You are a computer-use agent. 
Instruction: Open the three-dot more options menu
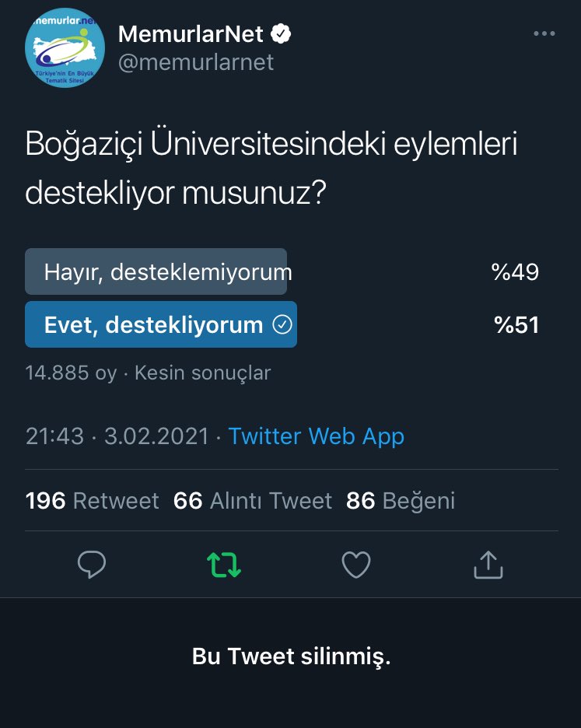tap(544, 34)
